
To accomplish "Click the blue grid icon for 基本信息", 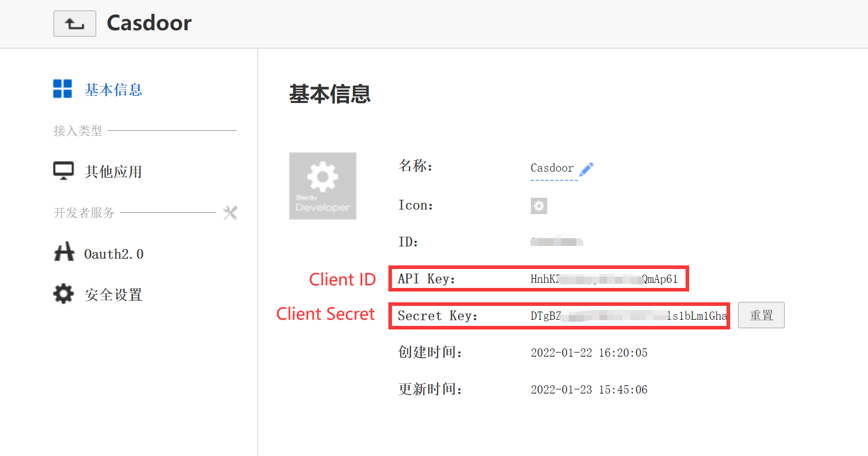I will [x=63, y=89].
